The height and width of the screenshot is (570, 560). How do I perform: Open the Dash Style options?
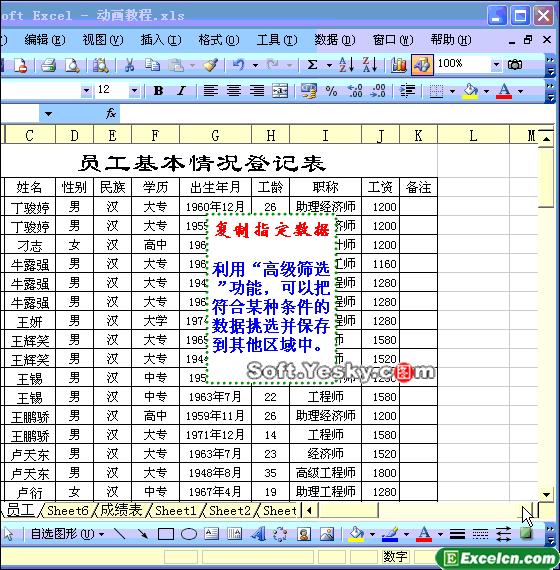[x=480, y=534]
